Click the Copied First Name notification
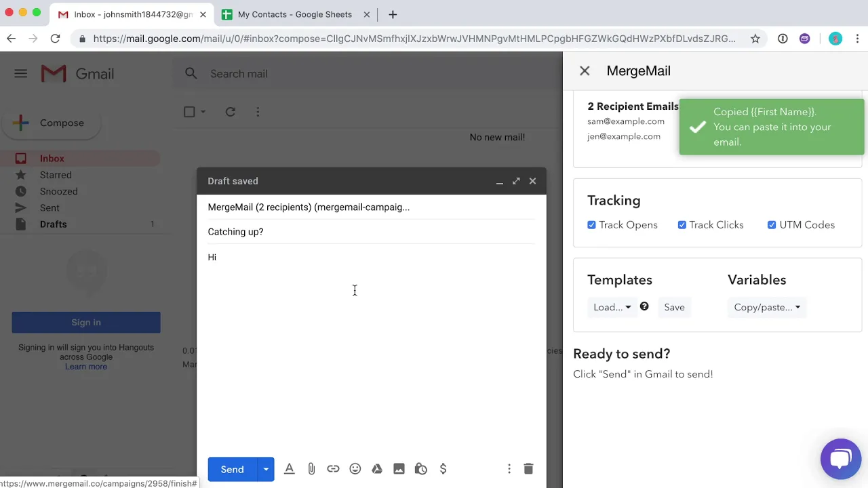This screenshot has height=488, width=868. [x=772, y=127]
